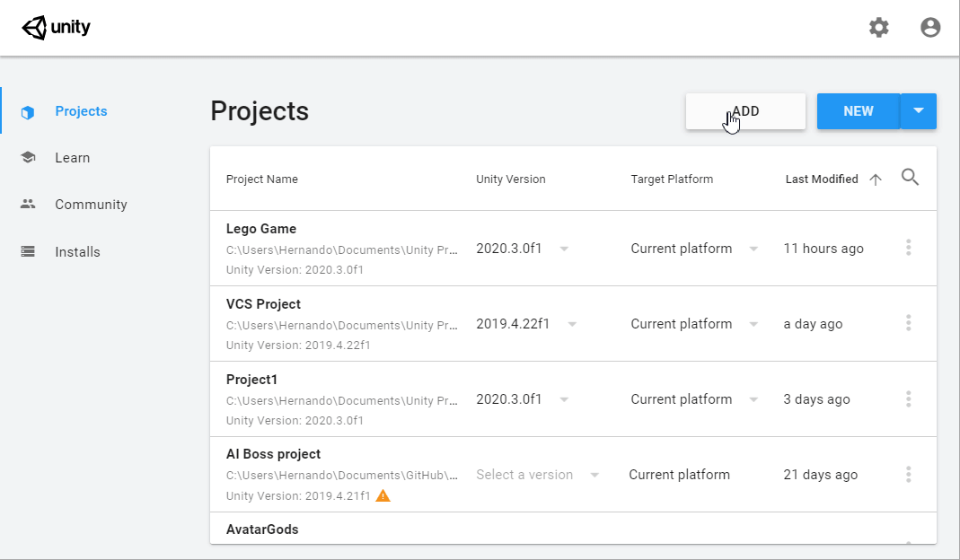
Task: Open more options for AI Boss project
Action: (x=909, y=475)
